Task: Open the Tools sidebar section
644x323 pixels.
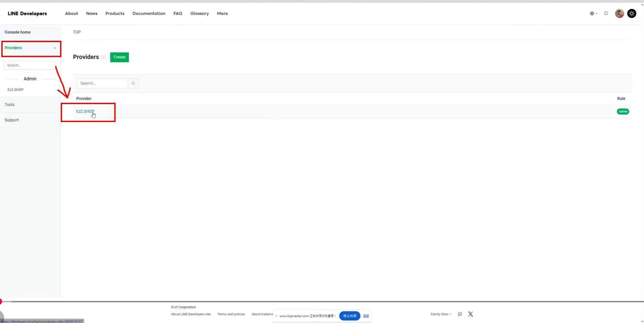Action: click(x=9, y=105)
